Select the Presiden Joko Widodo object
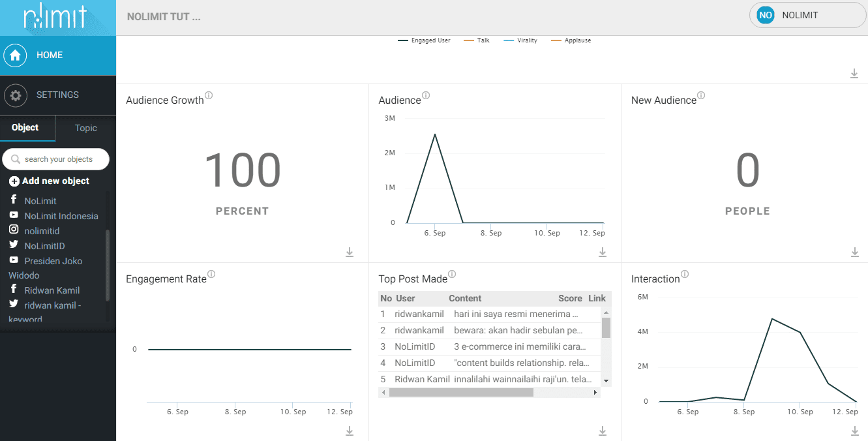This screenshot has height=441, width=868. [46, 268]
